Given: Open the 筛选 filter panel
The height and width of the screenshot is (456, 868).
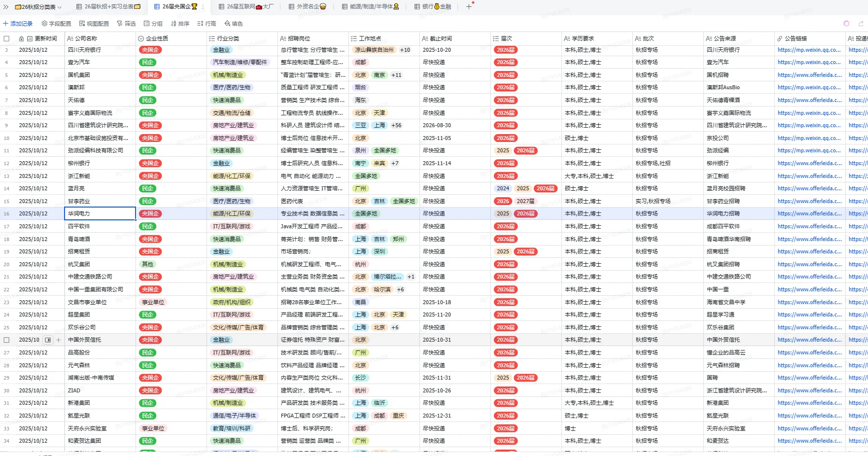Looking at the screenshot, I should coord(126,24).
